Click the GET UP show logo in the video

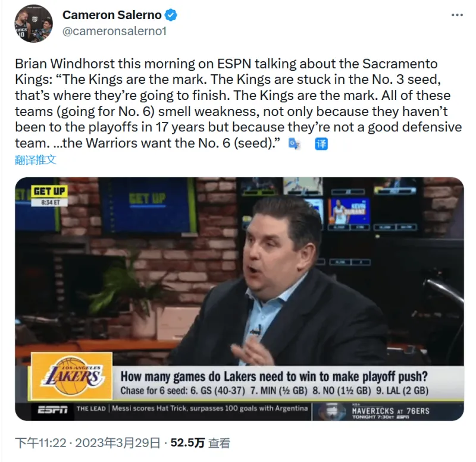point(49,191)
